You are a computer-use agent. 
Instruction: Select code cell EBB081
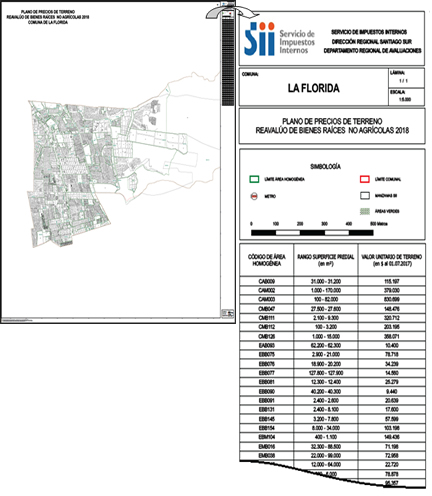pos(267,382)
